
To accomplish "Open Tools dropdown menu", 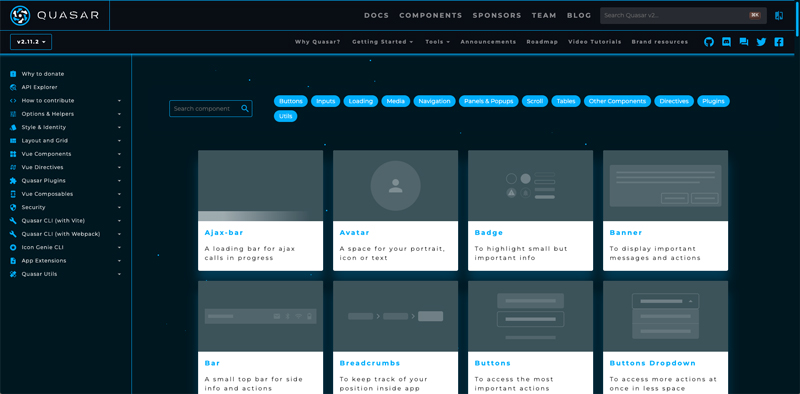I will [438, 42].
